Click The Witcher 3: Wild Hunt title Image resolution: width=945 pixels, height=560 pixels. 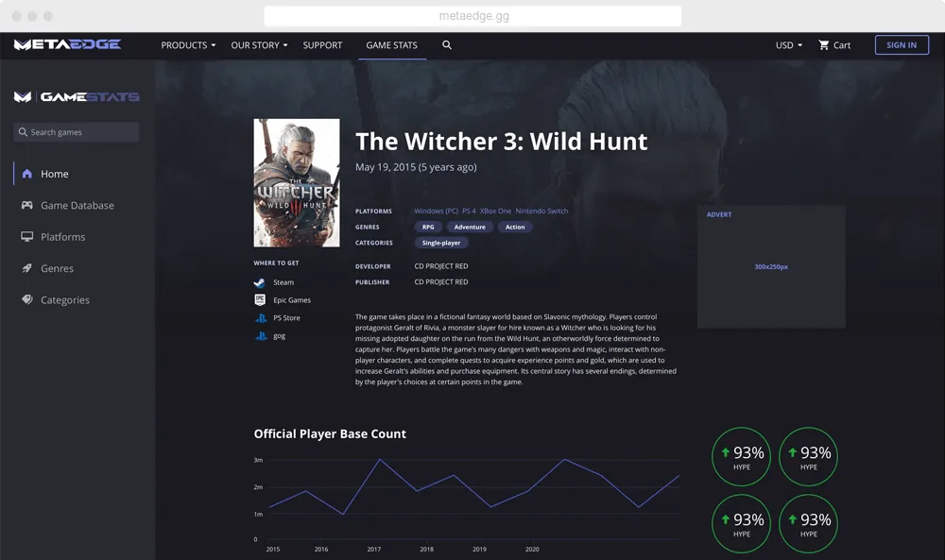click(x=502, y=142)
